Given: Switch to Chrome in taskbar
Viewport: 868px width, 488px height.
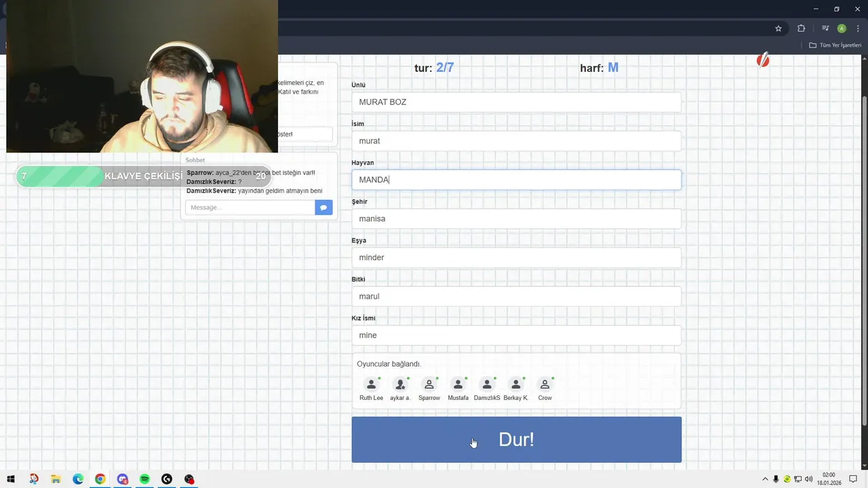Looking at the screenshot, I should pos(100,479).
